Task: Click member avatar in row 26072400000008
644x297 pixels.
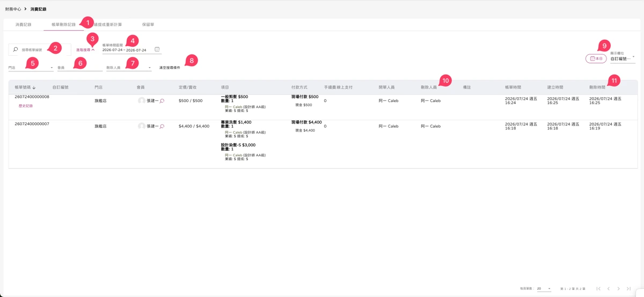Action: pyautogui.click(x=142, y=101)
